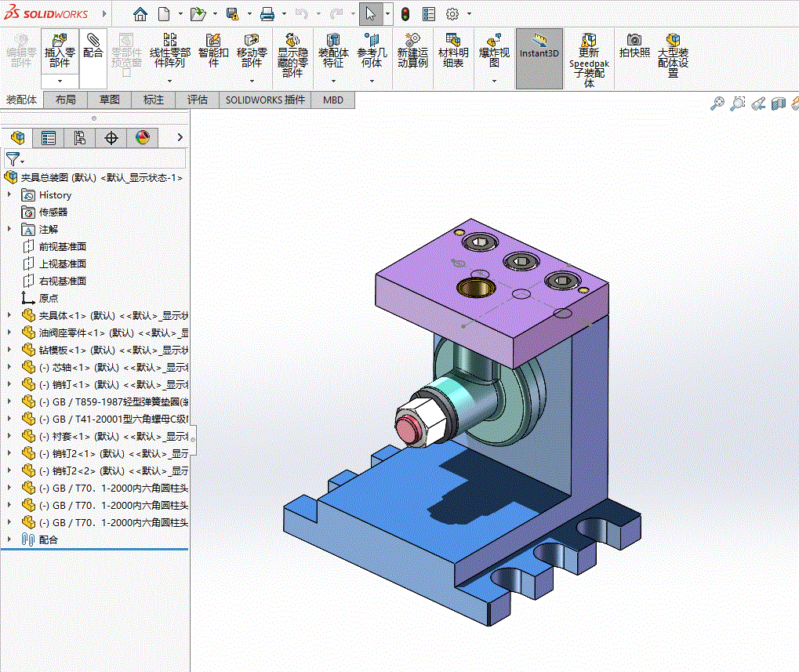This screenshot has width=799, height=672.
Task: Open Large Assembly Settings (大型装配体设置)
Action: (x=673, y=55)
